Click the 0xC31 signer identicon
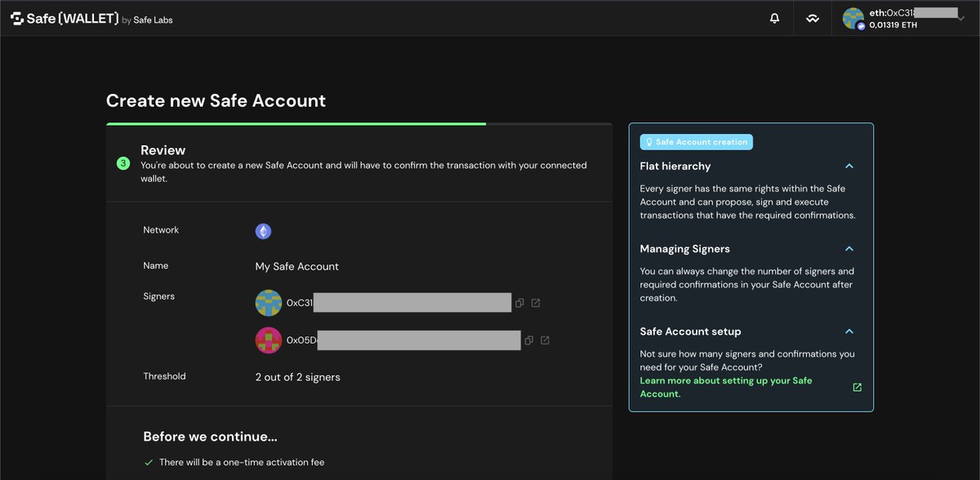The width and height of the screenshot is (980, 480). (269, 303)
